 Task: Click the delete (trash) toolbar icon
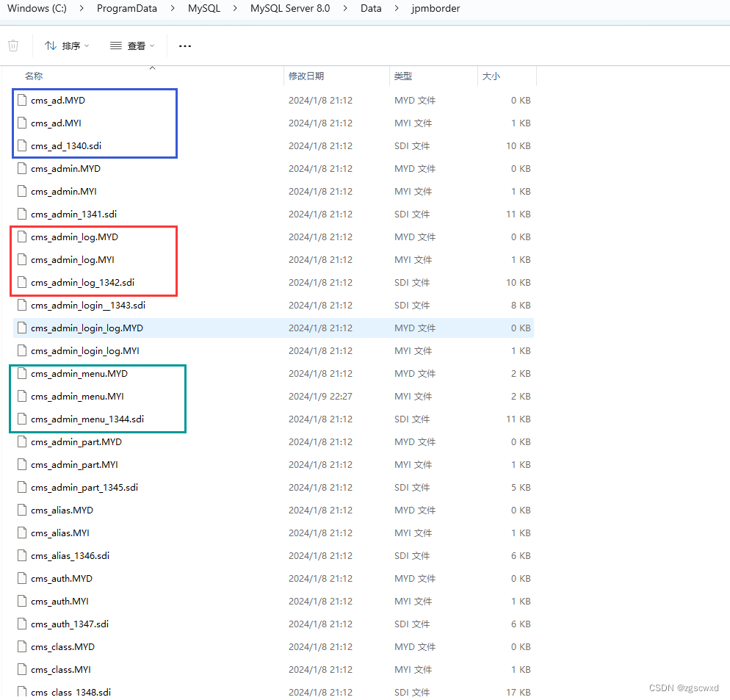pos(13,46)
